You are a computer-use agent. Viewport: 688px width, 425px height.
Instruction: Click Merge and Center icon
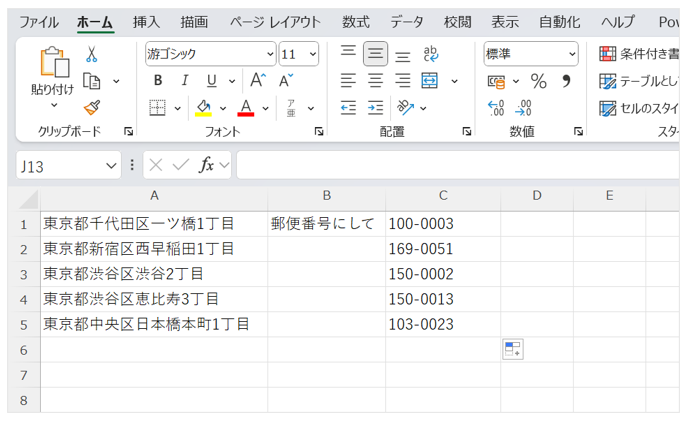(x=430, y=81)
